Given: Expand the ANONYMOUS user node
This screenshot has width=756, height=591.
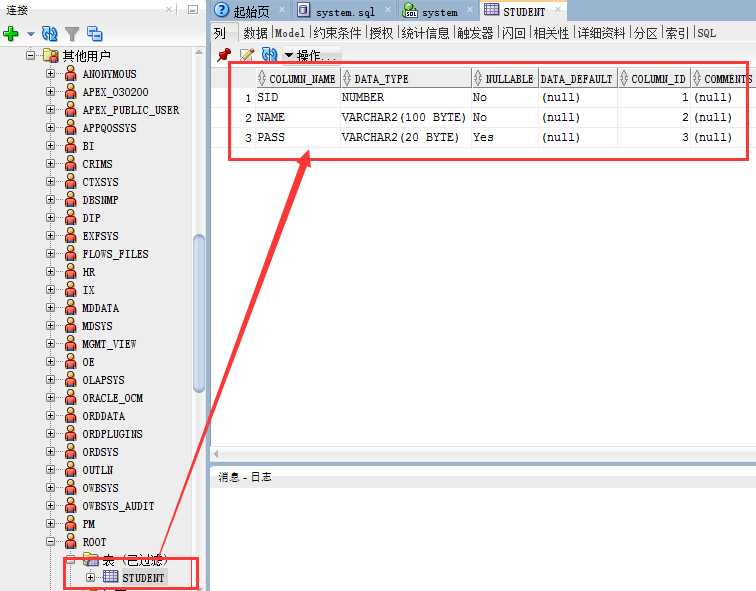Looking at the screenshot, I should click(x=50, y=73).
